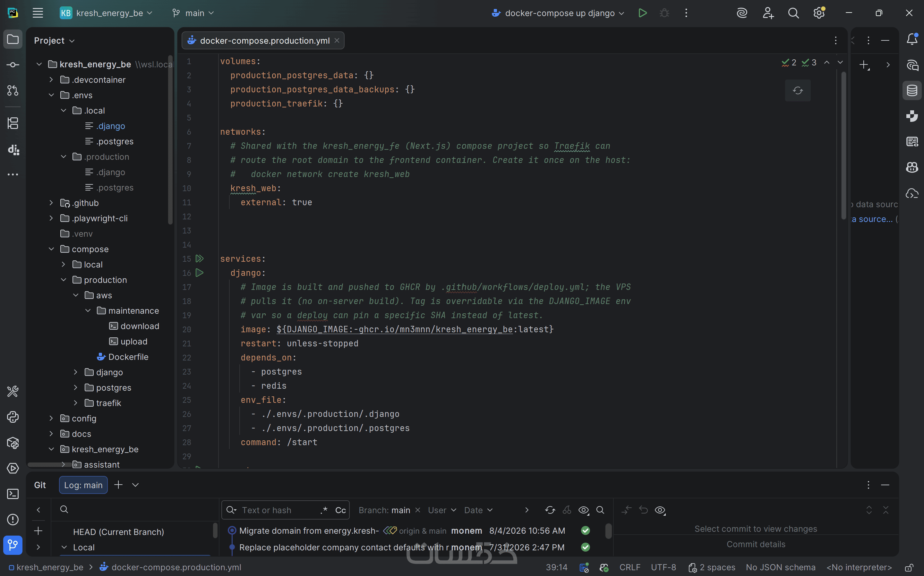Collapse compose folder
The width and height of the screenshot is (924, 576).
(x=51, y=249)
